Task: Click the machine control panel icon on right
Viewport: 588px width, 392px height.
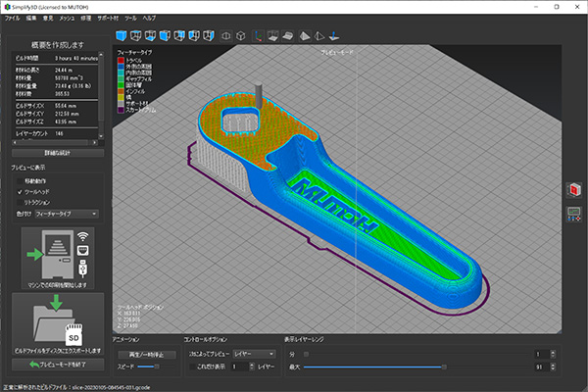Action: tap(574, 212)
